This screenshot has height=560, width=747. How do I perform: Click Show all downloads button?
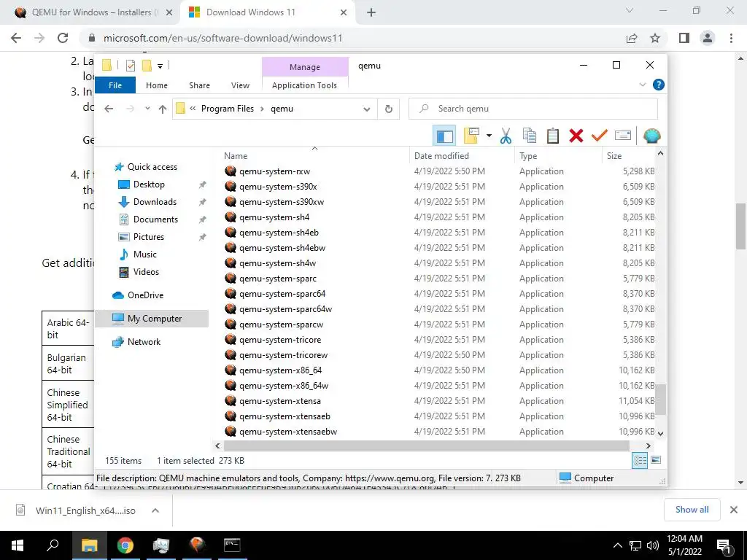coord(692,510)
